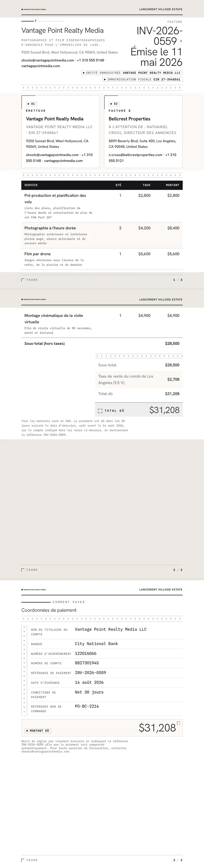Click the 01 badge above ÉMETTEUR
This screenshot has width=204, height=868.
tap(31, 104)
